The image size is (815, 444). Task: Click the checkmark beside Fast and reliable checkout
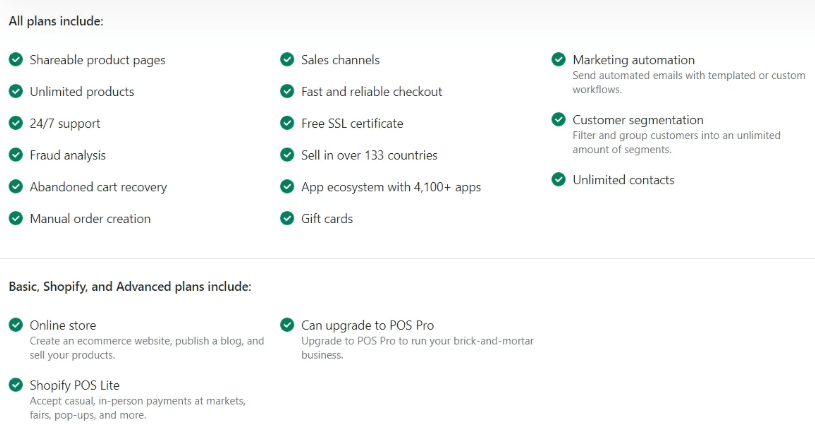tap(287, 91)
